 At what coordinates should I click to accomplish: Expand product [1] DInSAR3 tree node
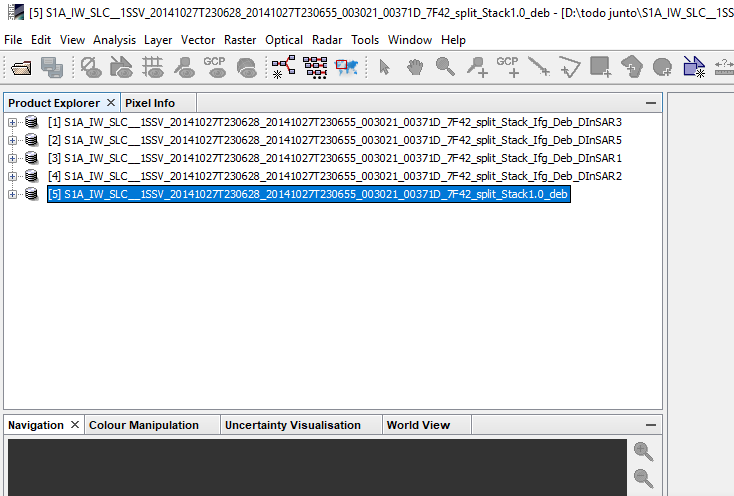coord(12,122)
